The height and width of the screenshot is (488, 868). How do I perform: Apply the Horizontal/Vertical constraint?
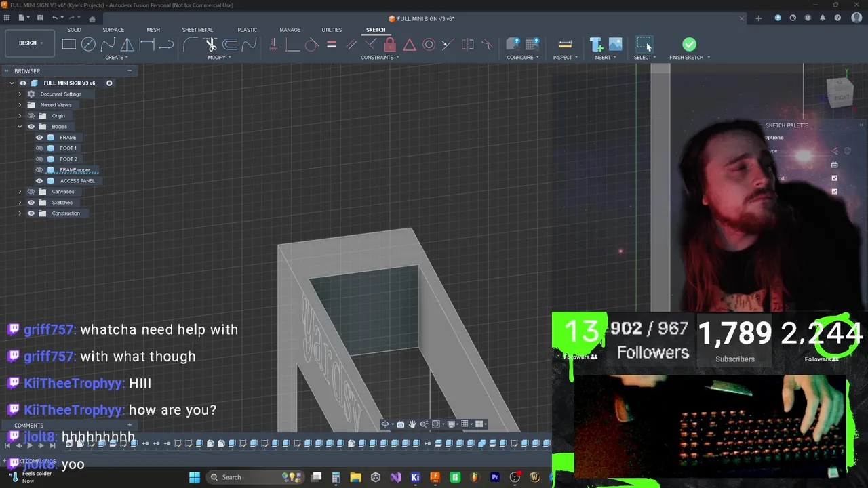coord(273,45)
